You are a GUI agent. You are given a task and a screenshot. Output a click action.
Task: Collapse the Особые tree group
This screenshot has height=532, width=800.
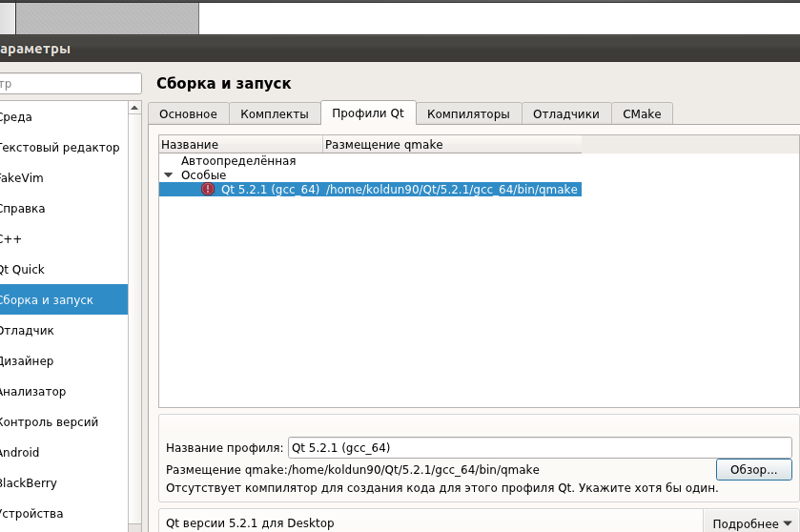click(x=169, y=175)
